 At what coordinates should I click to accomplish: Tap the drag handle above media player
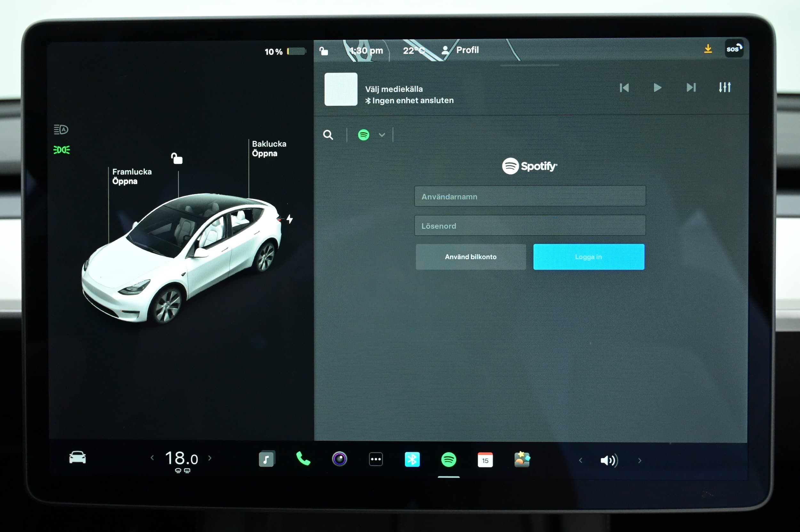530,65
